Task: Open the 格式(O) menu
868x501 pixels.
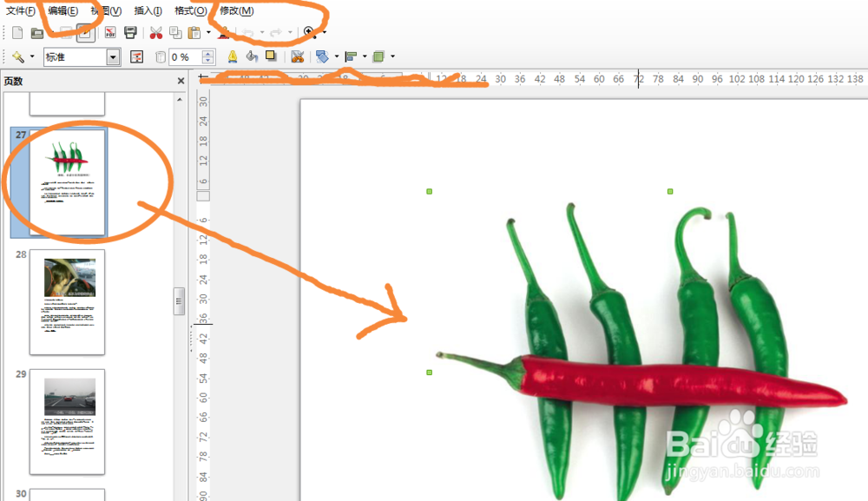Action: 190,11
